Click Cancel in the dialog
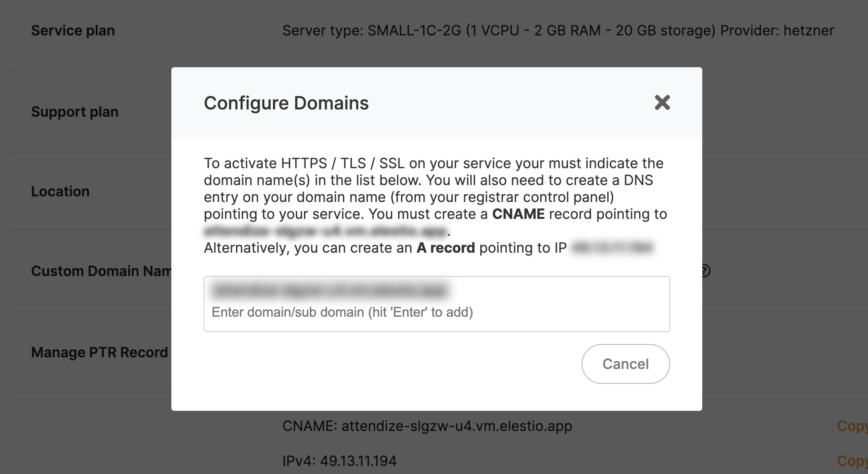The image size is (868, 474). pyautogui.click(x=625, y=363)
